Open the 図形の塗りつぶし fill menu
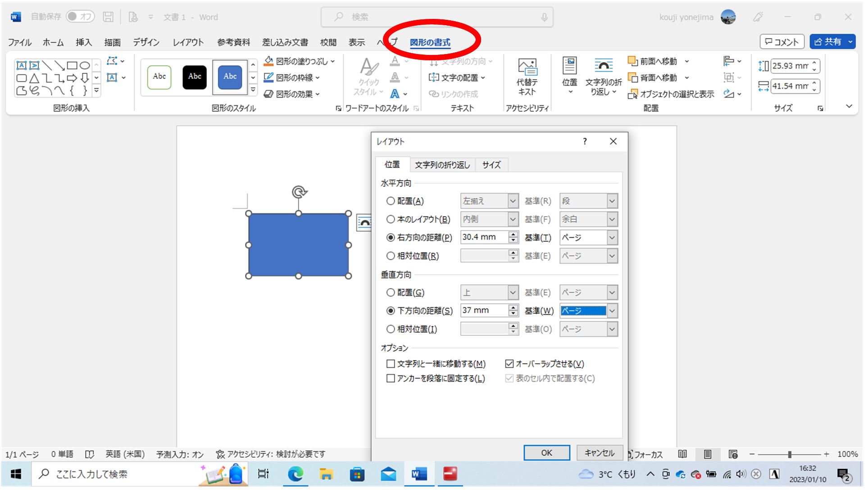Screen dimensions: 868x492 coord(300,61)
